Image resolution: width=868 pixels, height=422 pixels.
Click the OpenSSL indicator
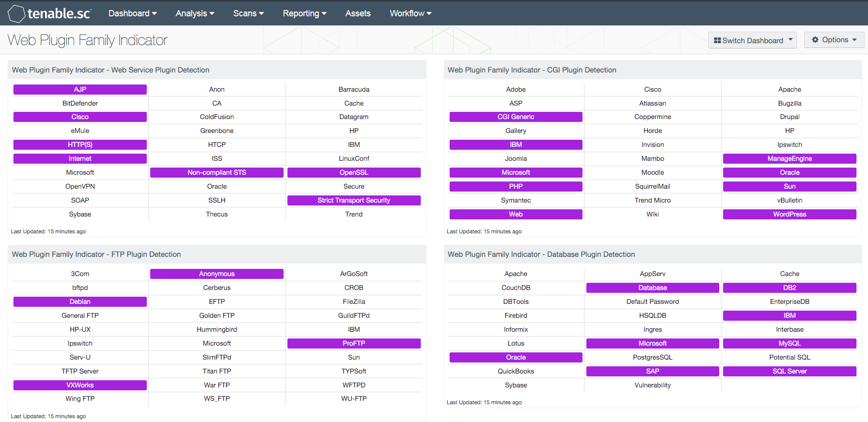[354, 172]
